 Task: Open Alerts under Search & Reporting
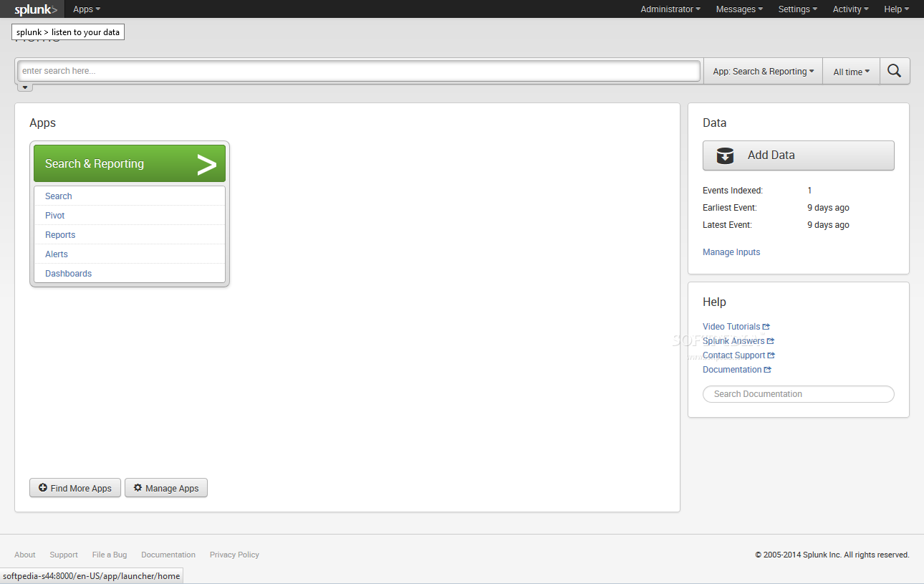57,254
